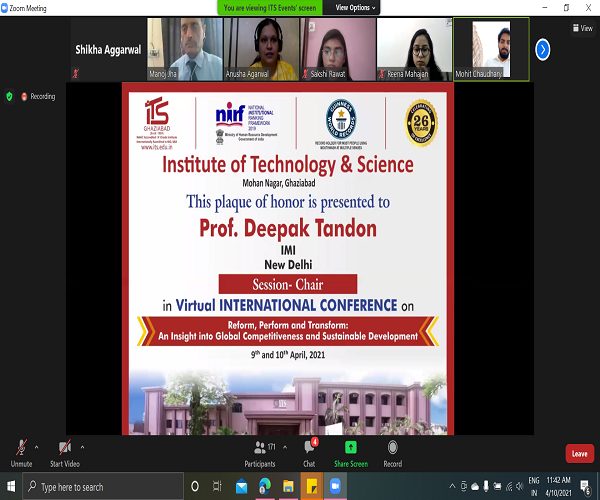The width and height of the screenshot is (600, 500).
Task: Select Mohit Chaudhary's video thumbnail
Action: (491, 49)
